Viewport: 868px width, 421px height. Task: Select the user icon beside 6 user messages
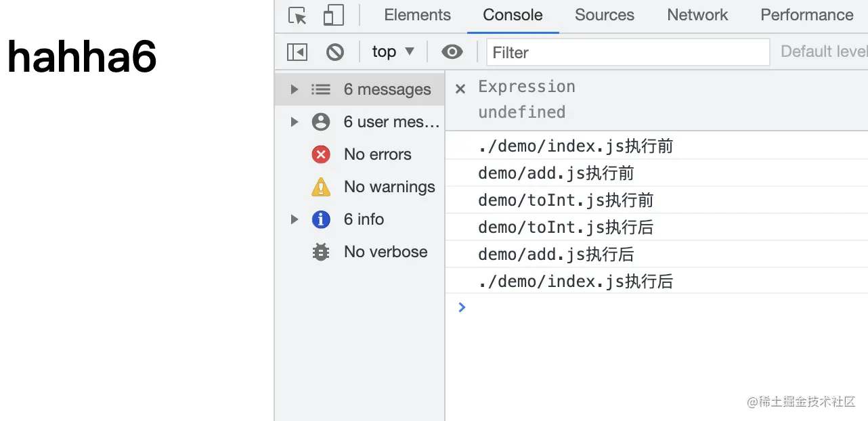(321, 122)
